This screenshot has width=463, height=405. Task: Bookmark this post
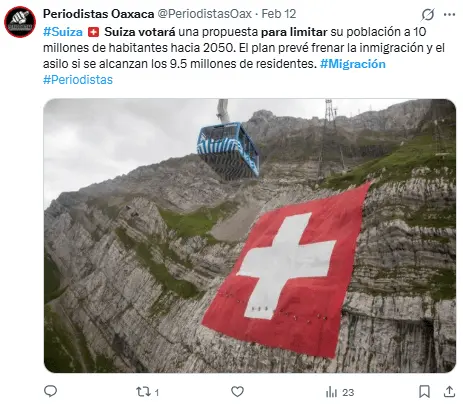point(424,392)
